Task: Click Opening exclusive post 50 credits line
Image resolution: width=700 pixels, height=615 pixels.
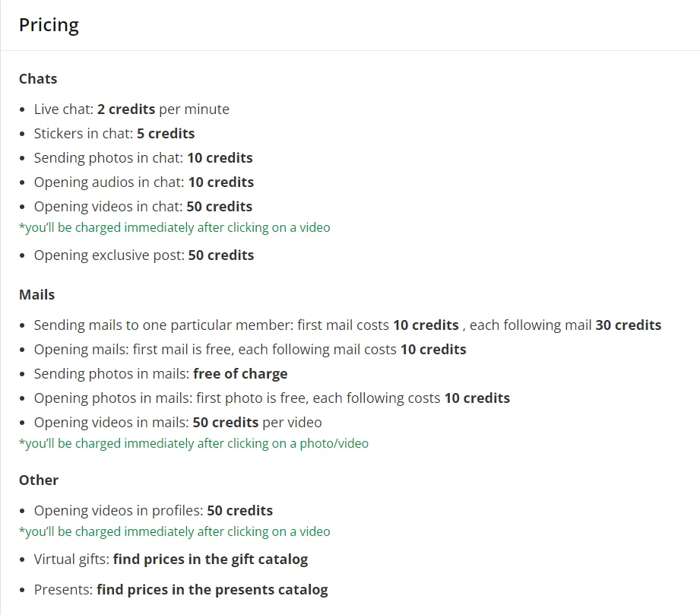Action: pyautogui.click(x=144, y=255)
